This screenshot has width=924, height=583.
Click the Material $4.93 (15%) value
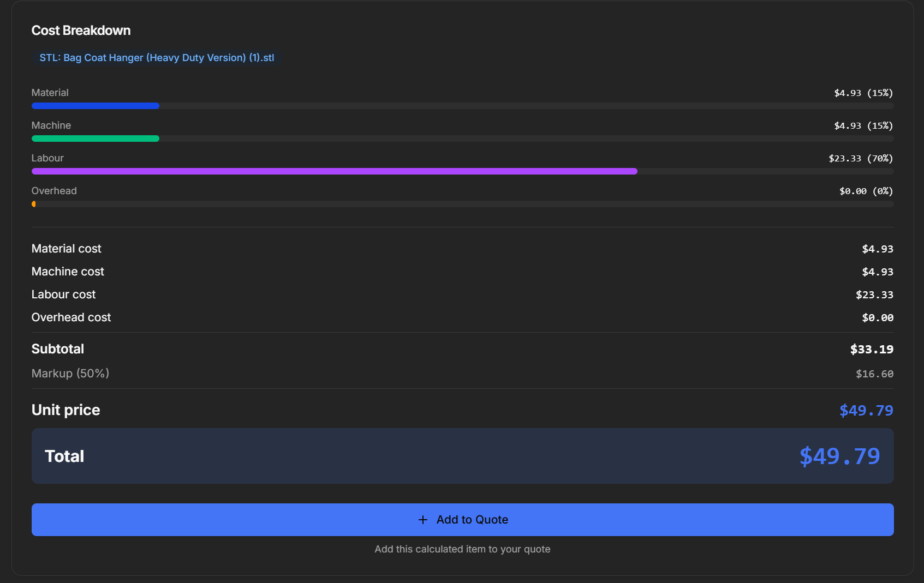[863, 93]
